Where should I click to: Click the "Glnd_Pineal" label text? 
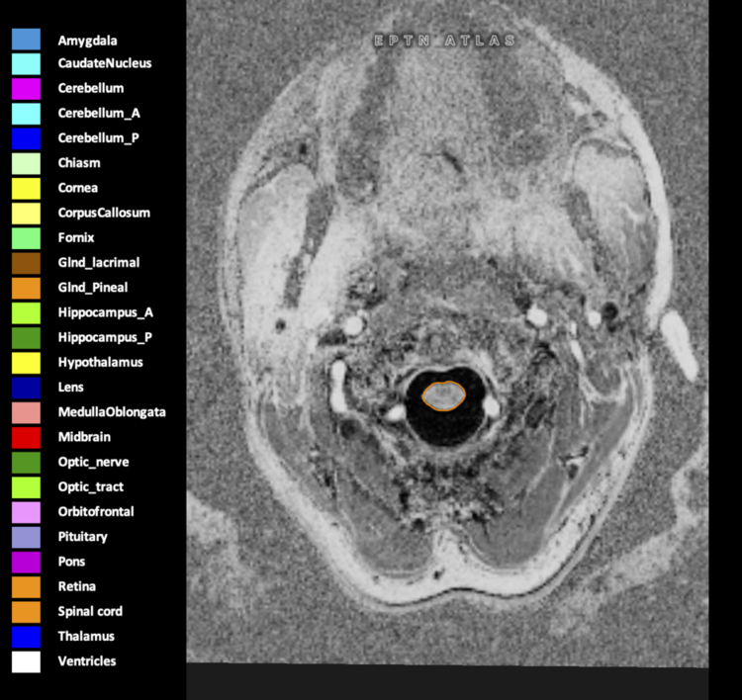pyautogui.click(x=93, y=288)
